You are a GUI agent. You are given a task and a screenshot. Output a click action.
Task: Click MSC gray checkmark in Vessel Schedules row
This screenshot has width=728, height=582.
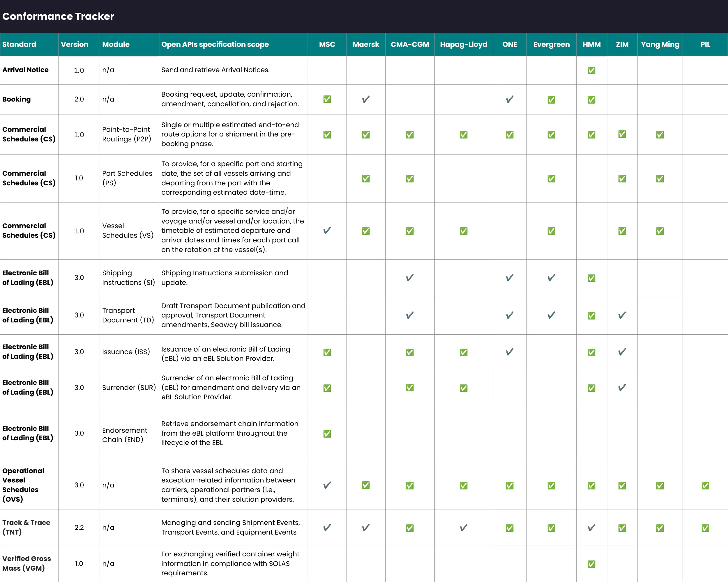point(327,231)
